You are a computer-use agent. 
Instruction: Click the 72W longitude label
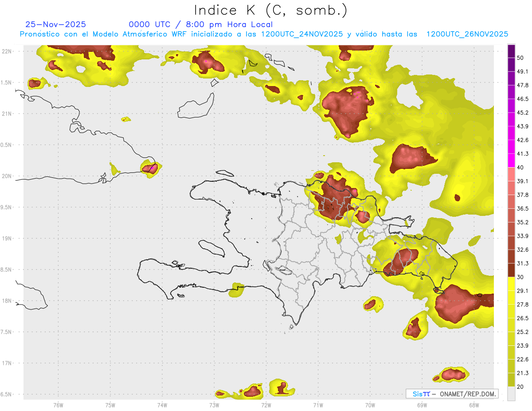266,405
